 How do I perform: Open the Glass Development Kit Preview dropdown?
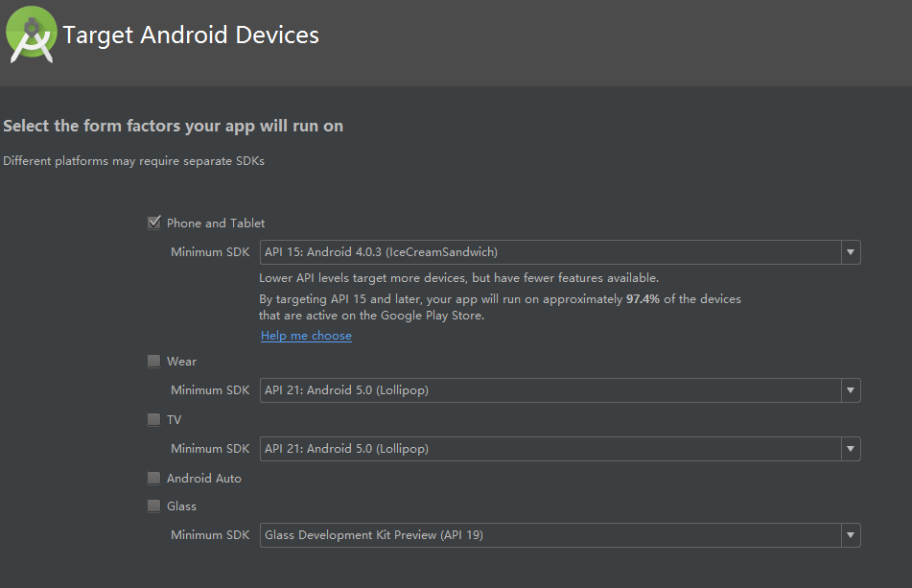coord(850,535)
